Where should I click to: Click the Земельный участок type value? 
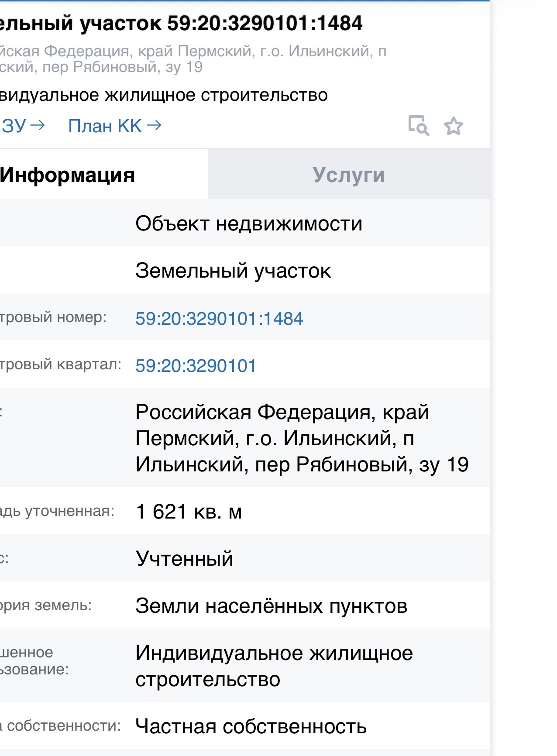(x=233, y=271)
